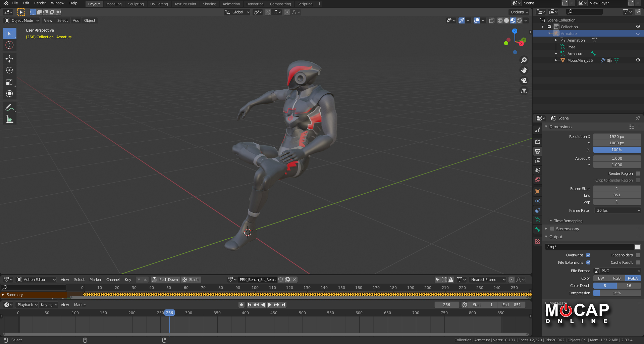This screenshot has height=344, width=644.
Task: Click the zoom magnifier in the viewport sidebar
Action: (524, 60)
